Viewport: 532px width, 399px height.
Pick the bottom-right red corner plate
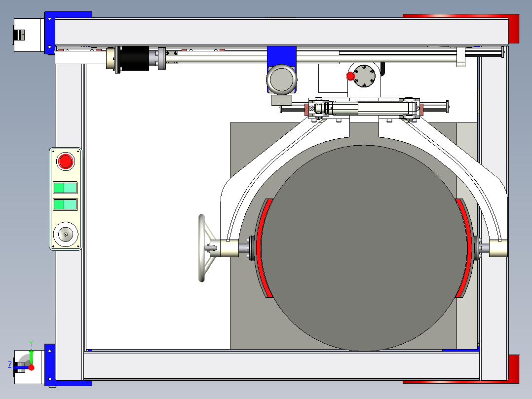(x=514, y=369)
